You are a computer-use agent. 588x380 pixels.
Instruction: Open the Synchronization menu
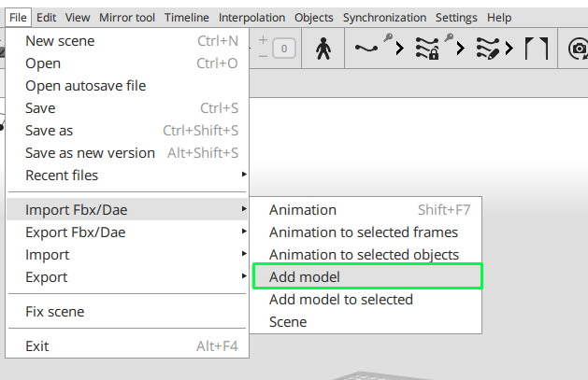[x=384, y=18]
